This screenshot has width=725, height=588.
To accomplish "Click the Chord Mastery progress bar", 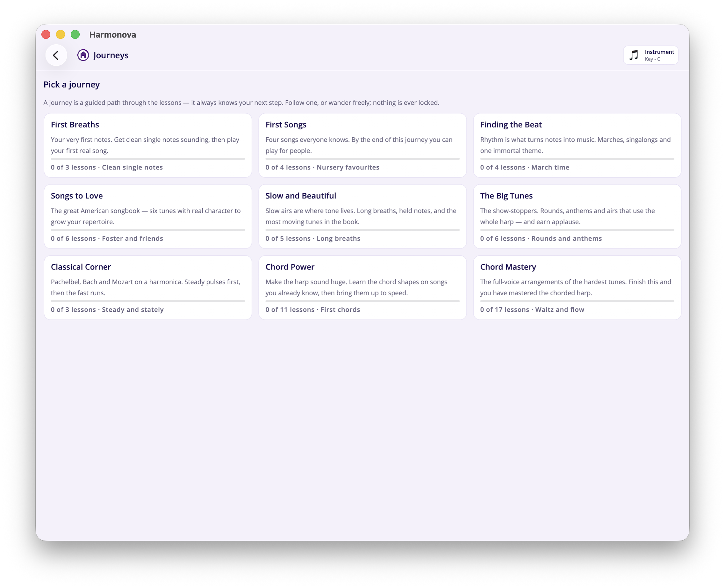I will 577,301.
